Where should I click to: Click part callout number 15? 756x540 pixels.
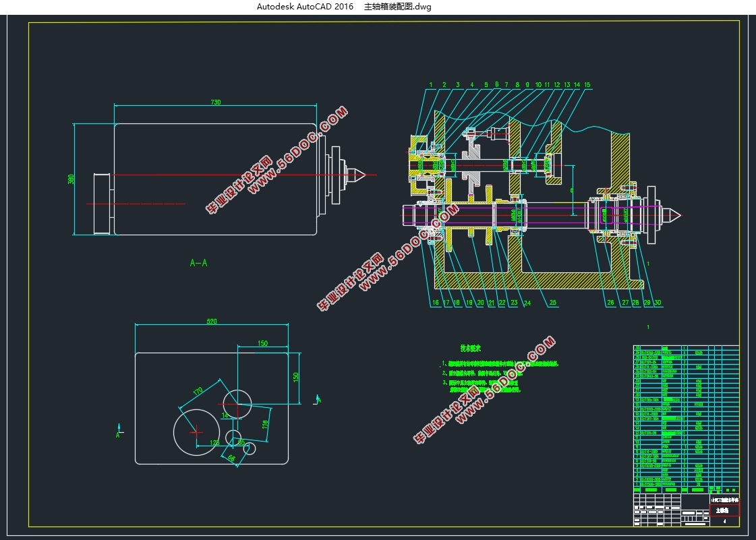pos(587,85)
